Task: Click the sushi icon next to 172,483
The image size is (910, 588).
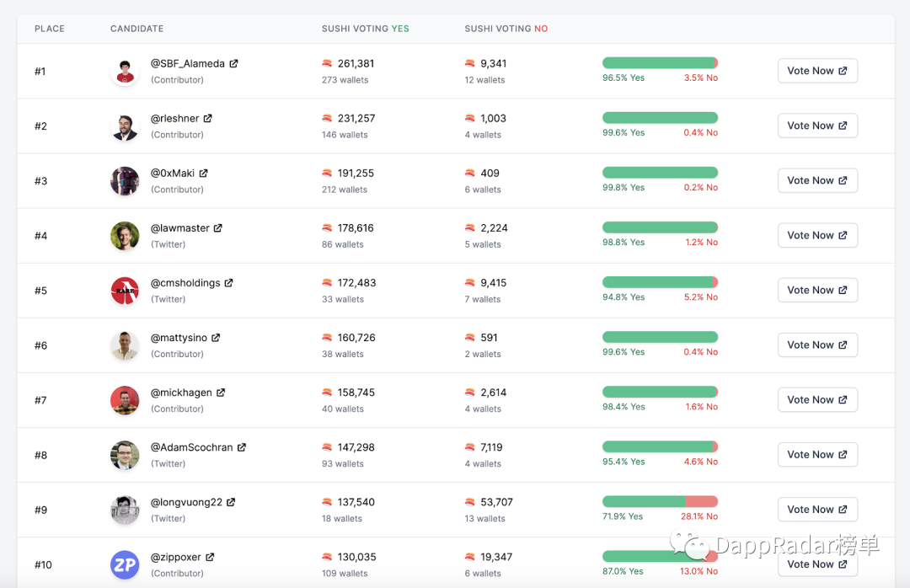Action: coord(327,283)
